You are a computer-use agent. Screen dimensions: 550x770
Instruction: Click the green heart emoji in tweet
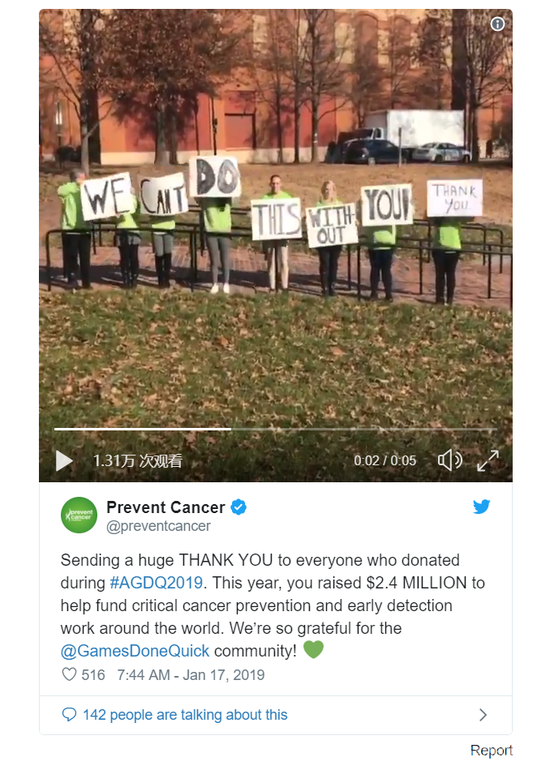[313, 649]
